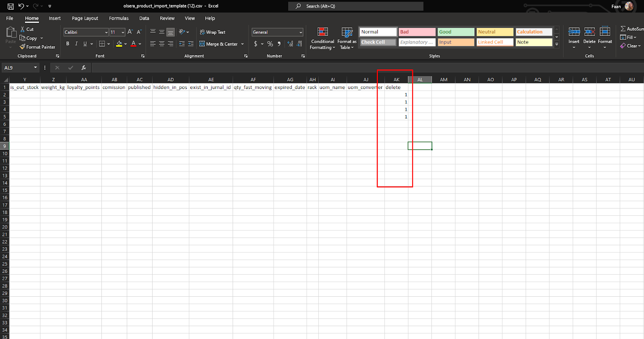Open the Fill dropdown in Editing
This screenshot has width=644, height=339.
628,37
